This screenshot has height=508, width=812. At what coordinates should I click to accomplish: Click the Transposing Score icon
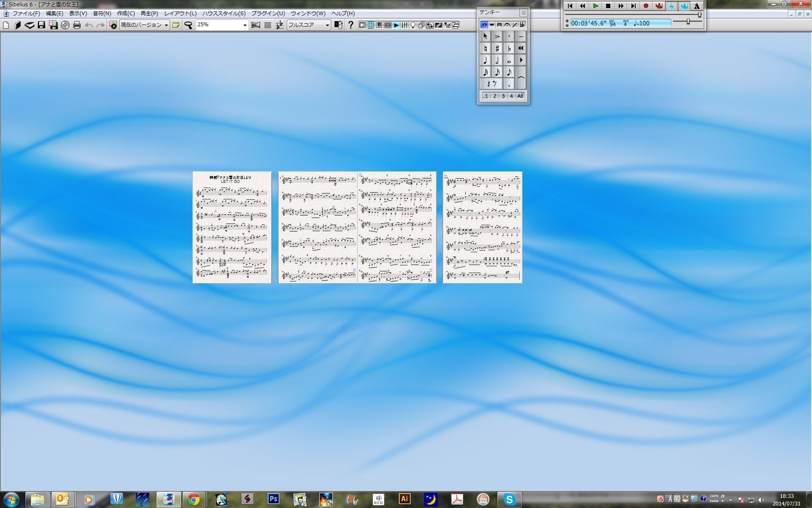280,25
